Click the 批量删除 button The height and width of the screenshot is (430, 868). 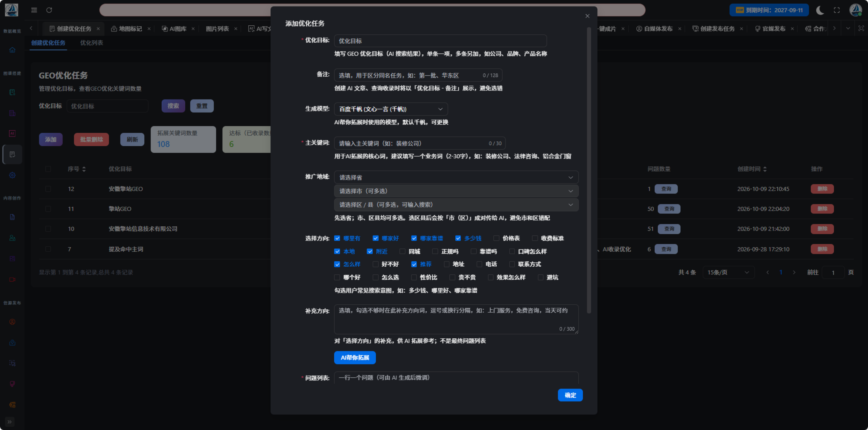point(91,139)
